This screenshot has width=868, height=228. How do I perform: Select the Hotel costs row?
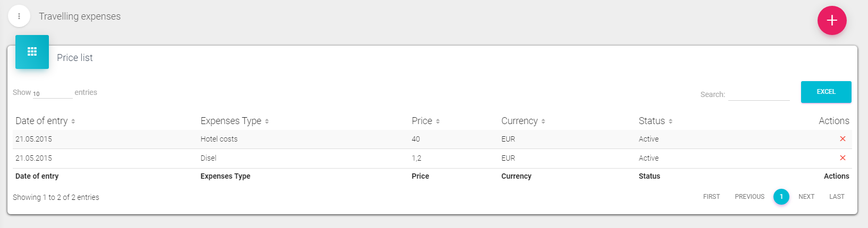pyautogui.click(x=219, y=139)
